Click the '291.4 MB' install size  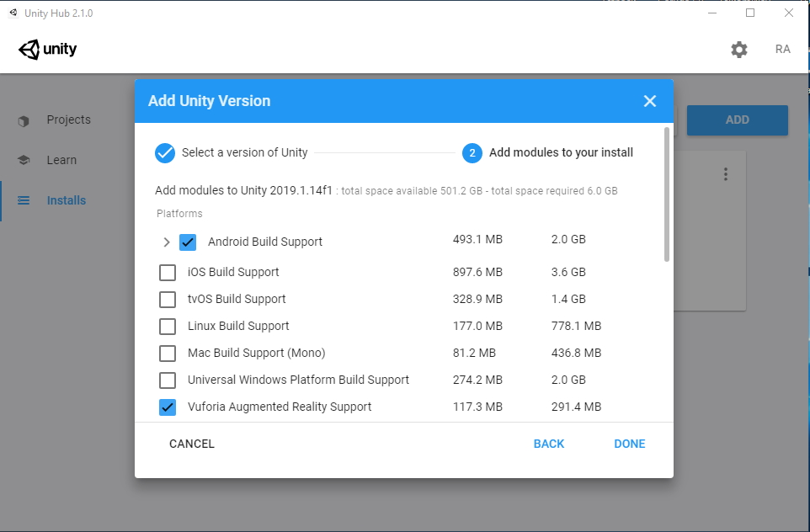[576, 407]
